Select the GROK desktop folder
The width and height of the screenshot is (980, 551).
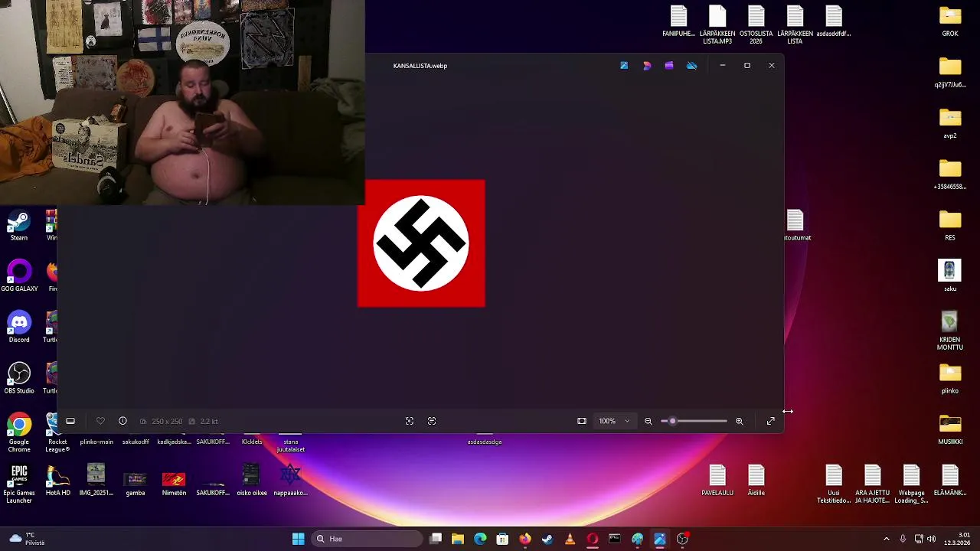[x=950, y=21]
